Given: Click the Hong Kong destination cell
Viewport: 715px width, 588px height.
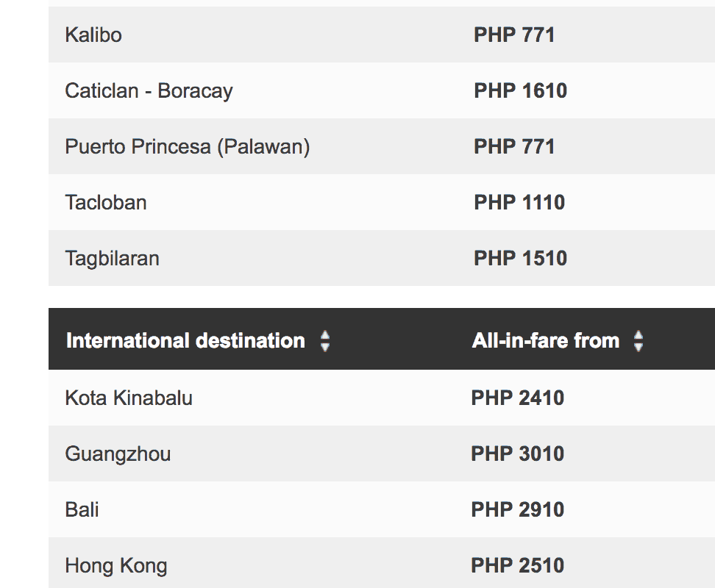Looking at the screenshot, I should (x=116, y=565).
